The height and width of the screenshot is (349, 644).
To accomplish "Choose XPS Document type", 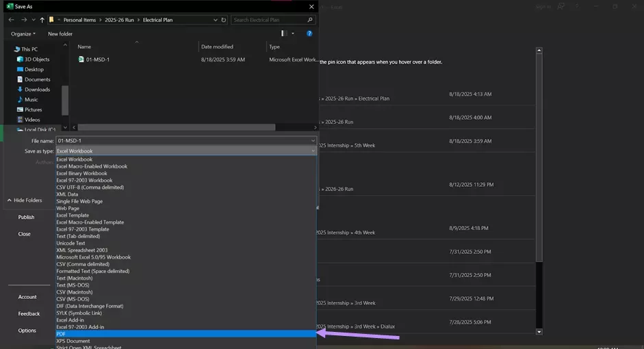I will [186, 341].
